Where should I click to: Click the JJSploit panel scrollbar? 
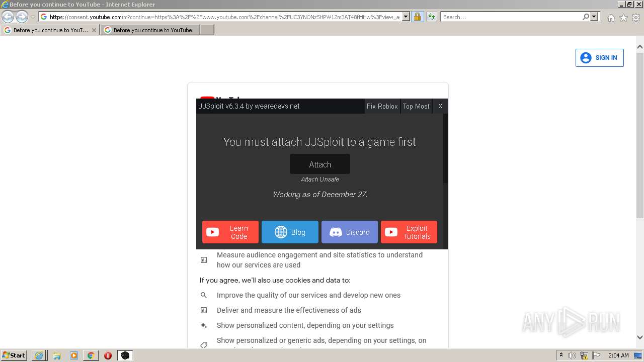point(445,148)
